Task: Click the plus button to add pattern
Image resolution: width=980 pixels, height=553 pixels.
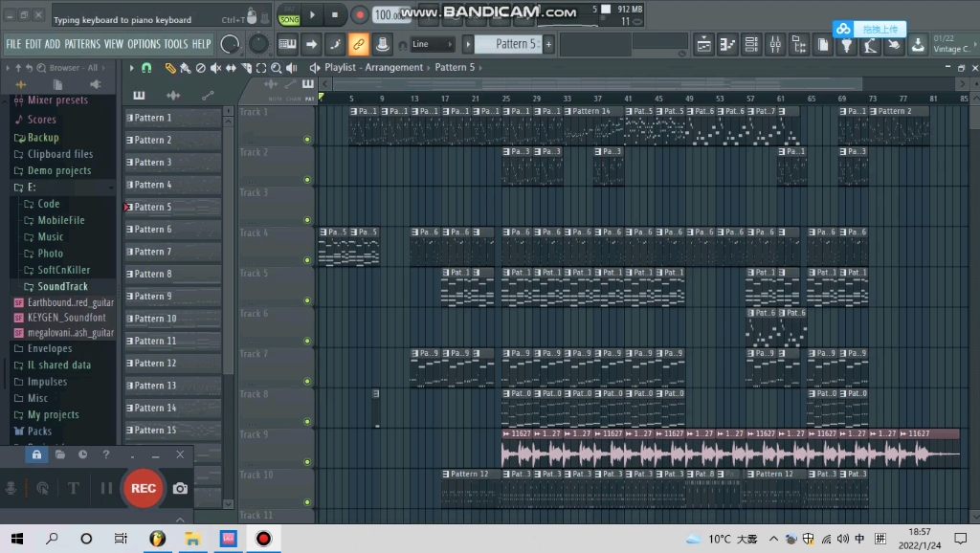Action: 548,44
